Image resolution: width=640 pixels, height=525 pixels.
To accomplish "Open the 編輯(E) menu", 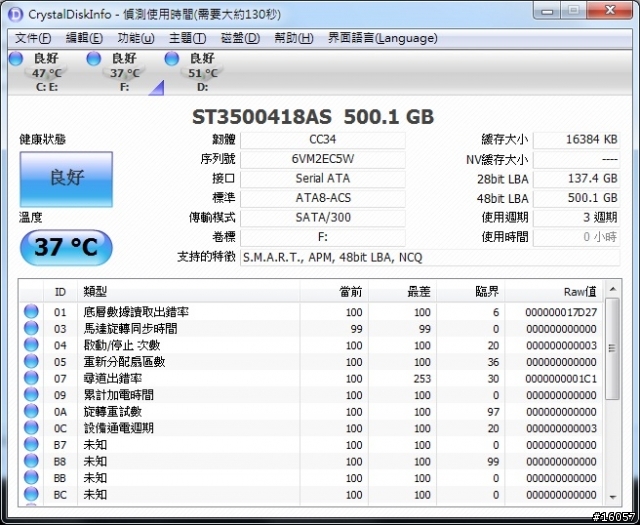I will (x=84, y=38).
